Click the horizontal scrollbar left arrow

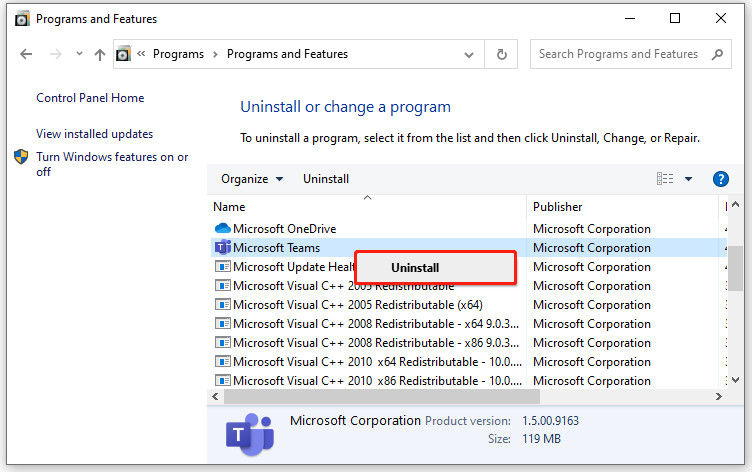coord(215,397)
